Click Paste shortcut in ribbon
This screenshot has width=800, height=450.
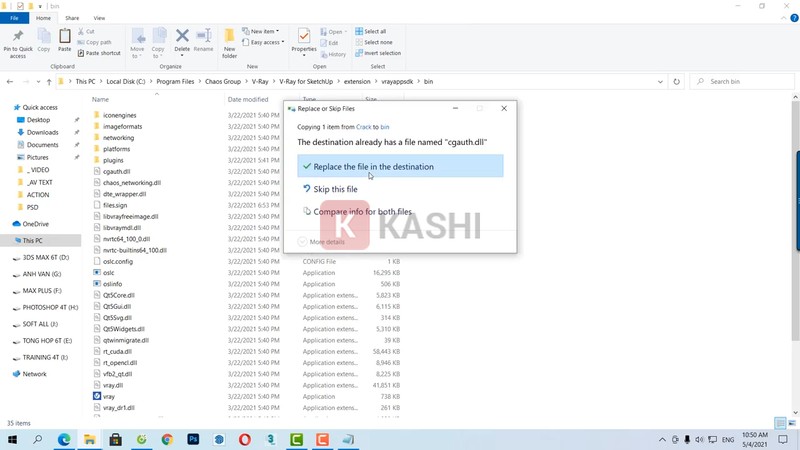[x=99, y=53]
